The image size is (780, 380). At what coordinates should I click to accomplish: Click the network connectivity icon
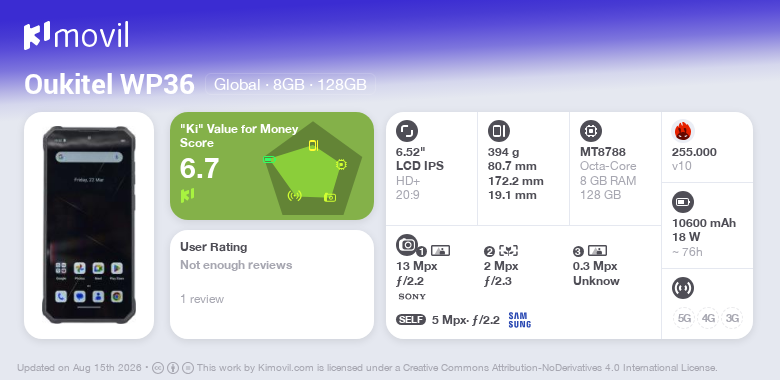(683, 288)
